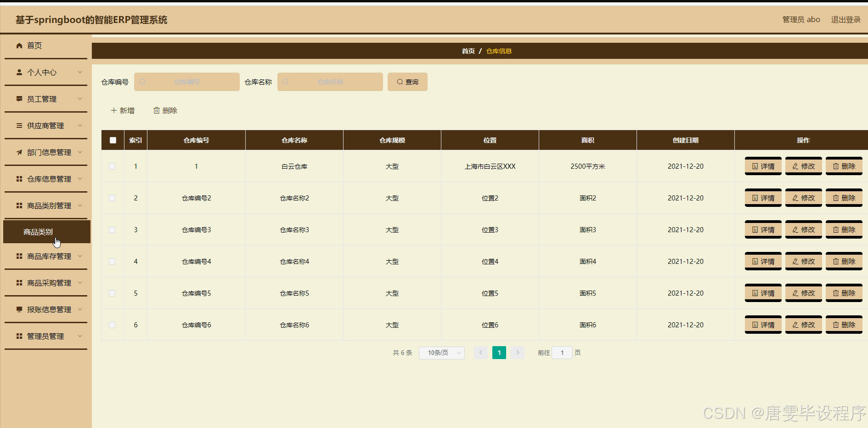
Task: Open 管理员管理 sidebar menu
Action: pos(46,336)
